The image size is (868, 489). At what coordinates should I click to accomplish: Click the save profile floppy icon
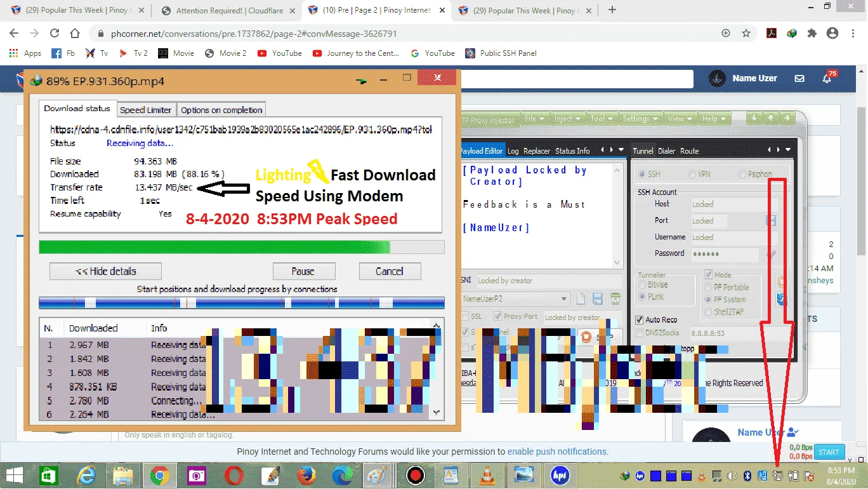[598, 298]
